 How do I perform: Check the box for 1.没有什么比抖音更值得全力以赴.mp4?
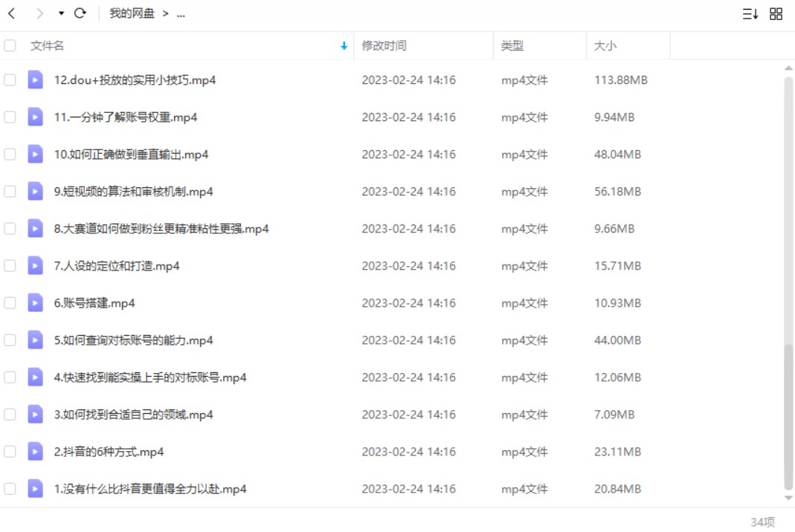(x=10, y=488)
